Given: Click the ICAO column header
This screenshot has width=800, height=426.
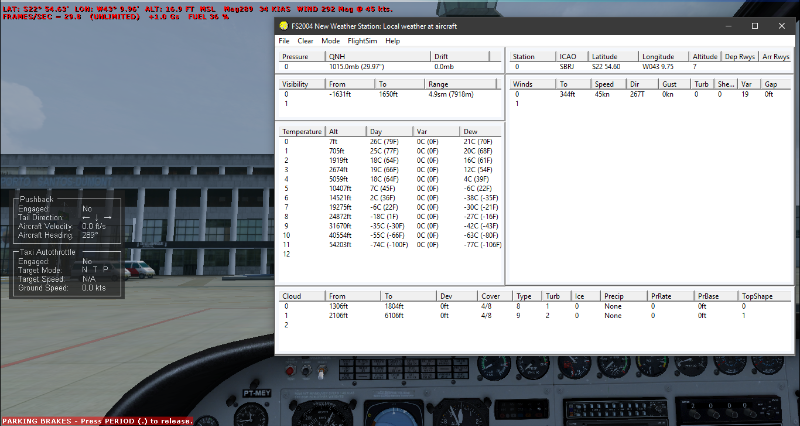Looking at the screenshot, I should (572, 57).
